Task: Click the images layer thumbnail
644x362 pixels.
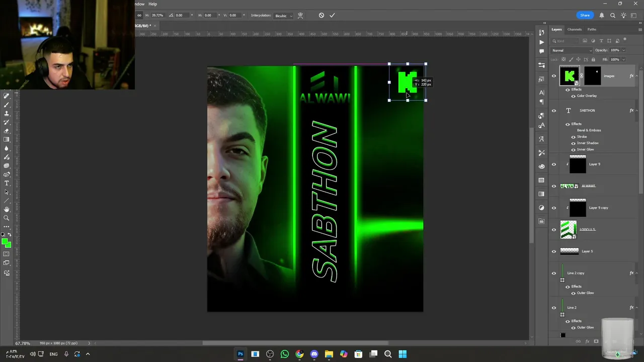Action: click(x=570, y=76)
